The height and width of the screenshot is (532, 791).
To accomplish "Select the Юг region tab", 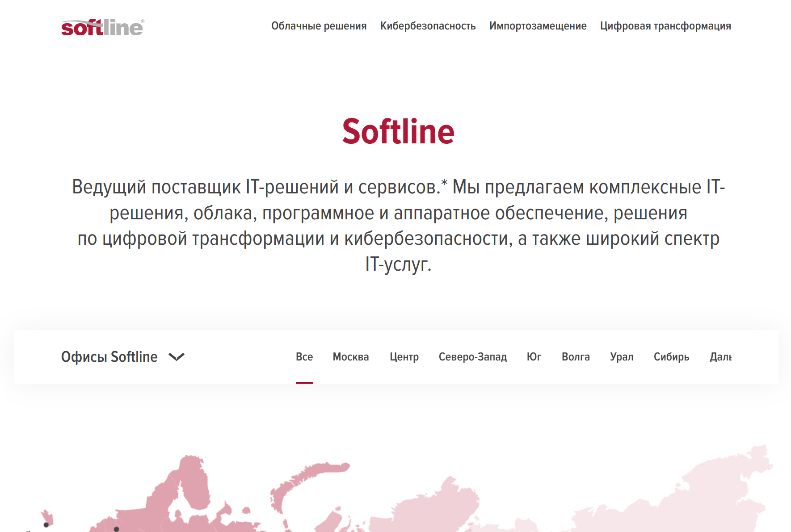I will click(534, 357).
